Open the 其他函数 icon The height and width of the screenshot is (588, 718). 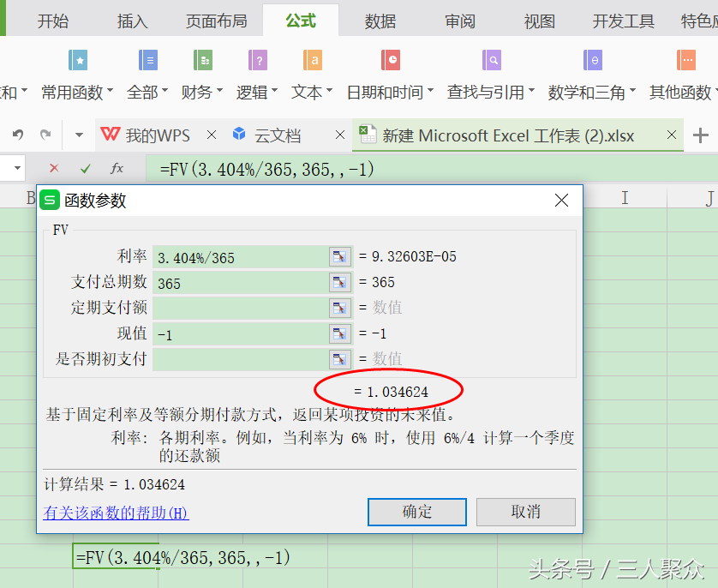coord(686,60)
